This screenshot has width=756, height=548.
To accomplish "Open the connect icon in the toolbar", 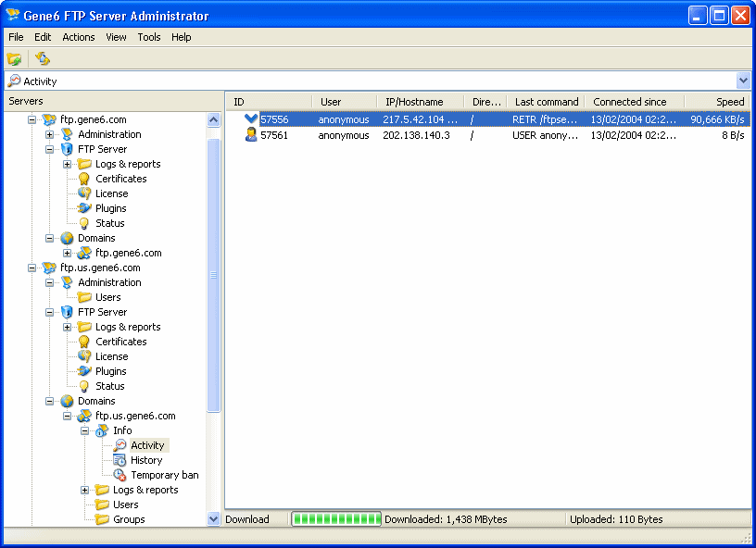I will point(14,57).
